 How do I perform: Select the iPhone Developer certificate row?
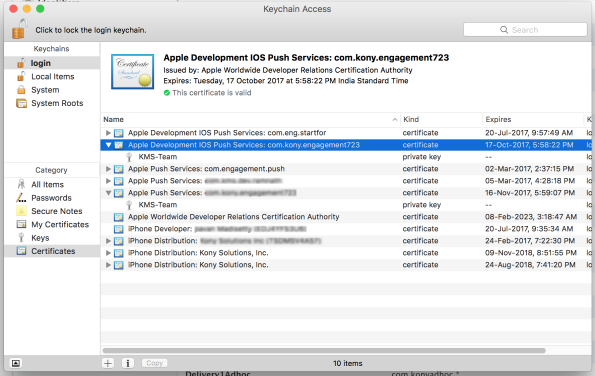point(346,229)
